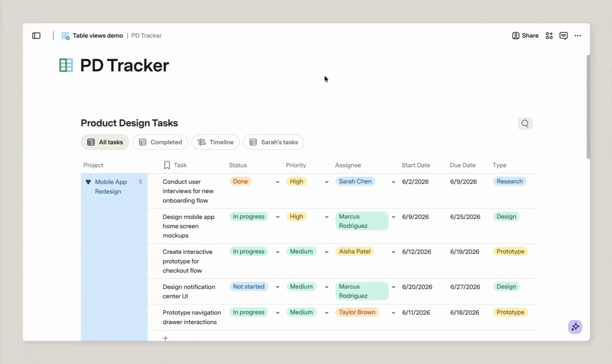Click the Due Date column header

point(463,165)
